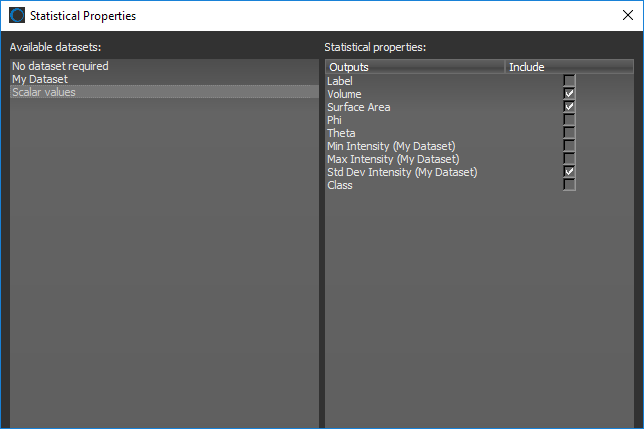Select the Volume row label
The image size is (644, 429).
(345, 94)
